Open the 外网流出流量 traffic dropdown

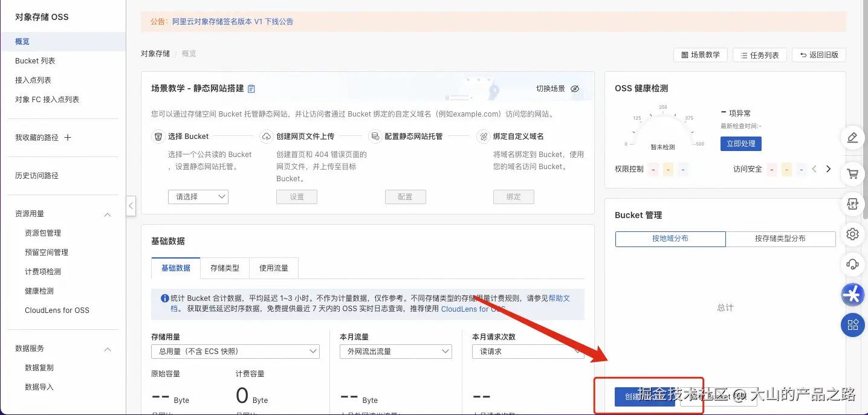pos(396,351)
